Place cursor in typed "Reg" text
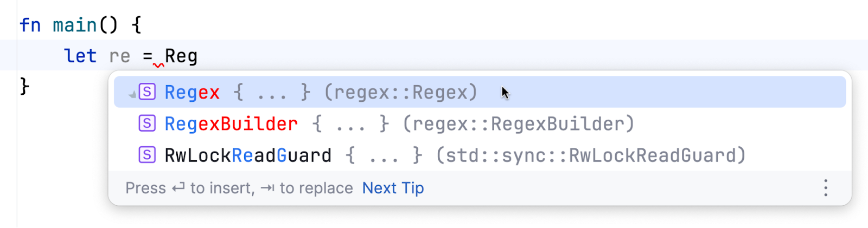The height and width of the screenshot is (228, 868). tap(181, 56)
